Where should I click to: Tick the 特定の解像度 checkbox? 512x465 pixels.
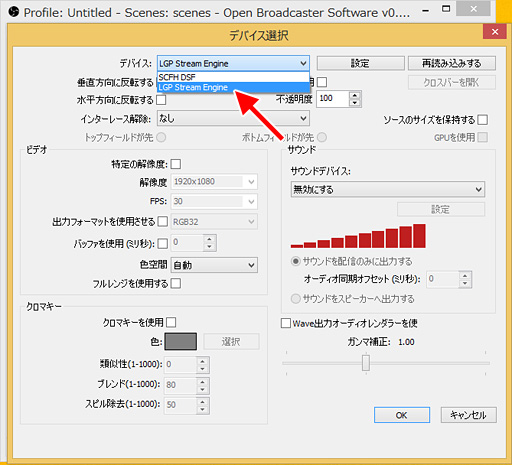point(176,164)
